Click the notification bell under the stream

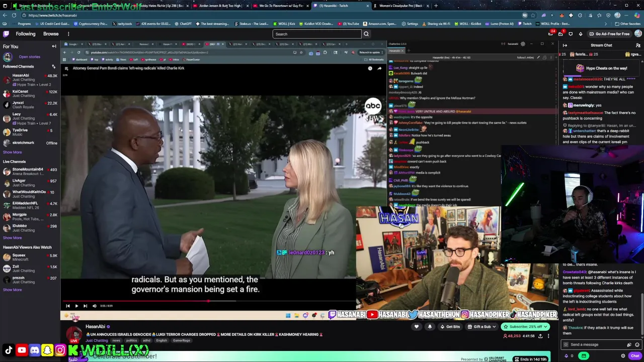[x=430, y=327]
